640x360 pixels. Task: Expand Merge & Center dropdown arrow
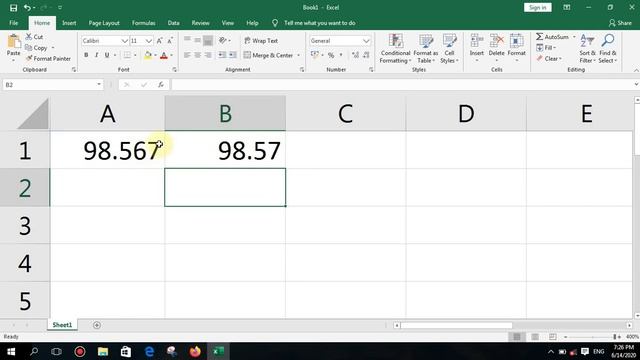(298, 55)
